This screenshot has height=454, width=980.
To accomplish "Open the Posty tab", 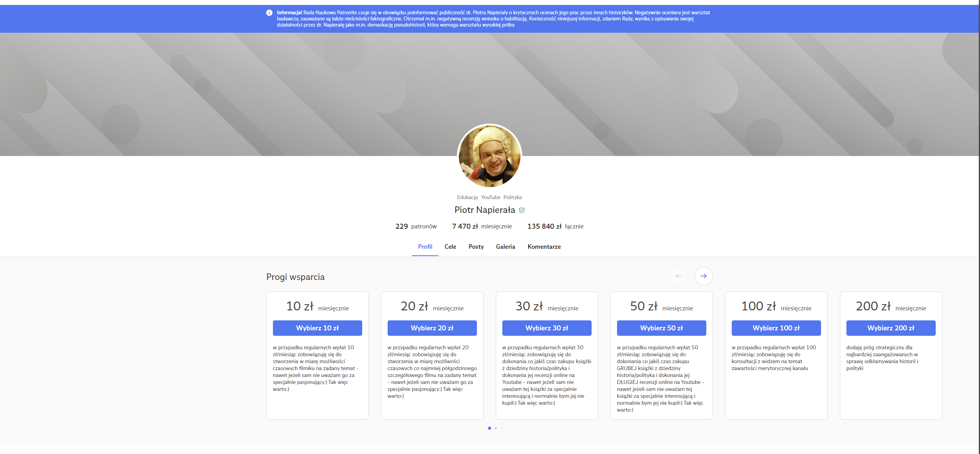I will click(x=476, y=247).
